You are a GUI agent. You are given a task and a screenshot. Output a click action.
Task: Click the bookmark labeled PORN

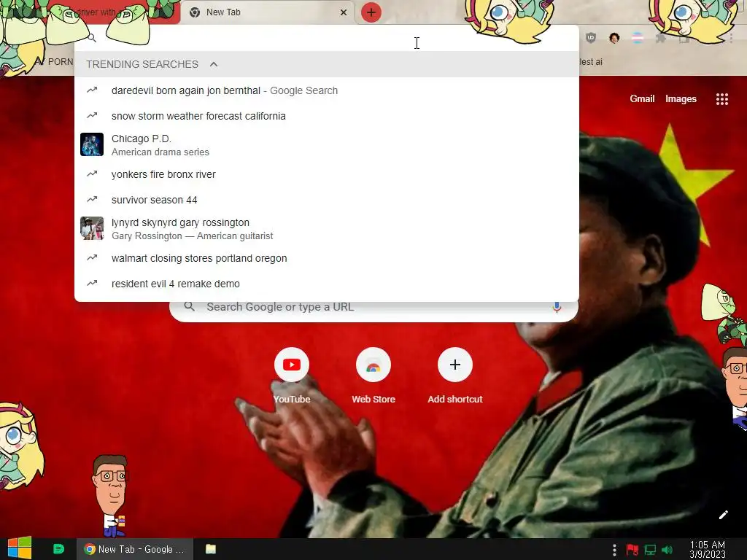click(x=61, y=62)
